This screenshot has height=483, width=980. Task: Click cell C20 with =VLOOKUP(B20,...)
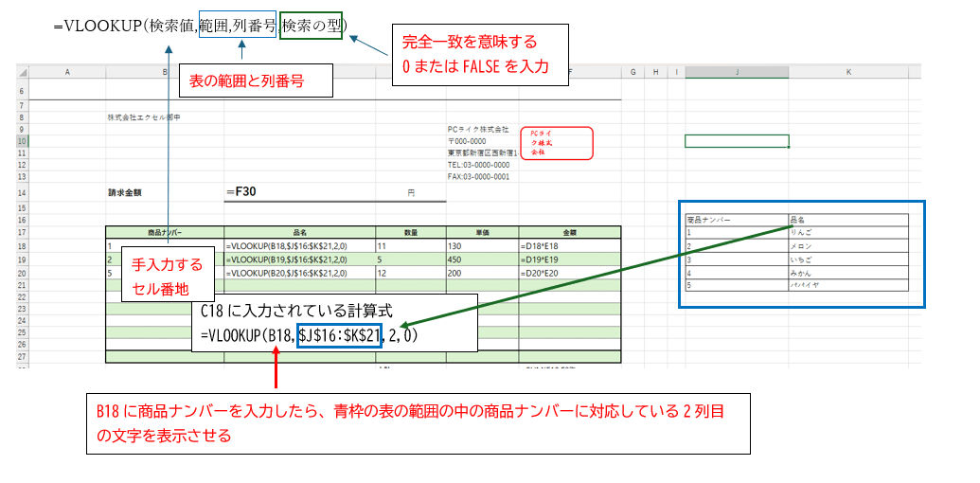coord(300,273)
